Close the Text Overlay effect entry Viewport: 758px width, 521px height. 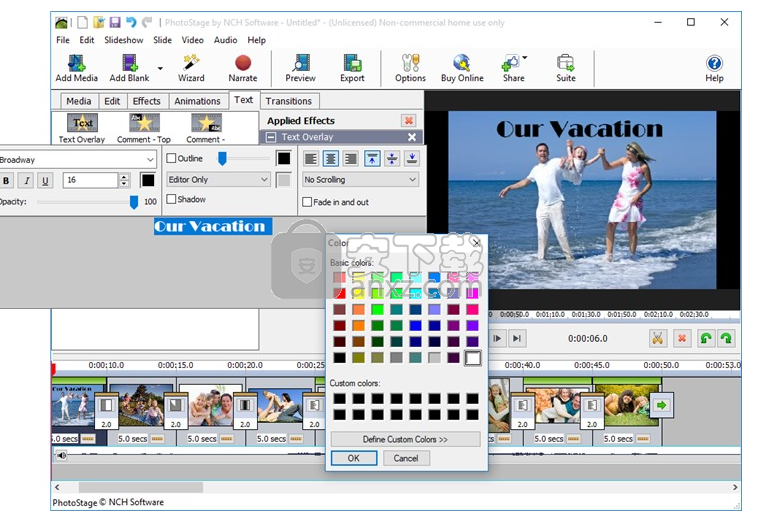coord(412,137)
